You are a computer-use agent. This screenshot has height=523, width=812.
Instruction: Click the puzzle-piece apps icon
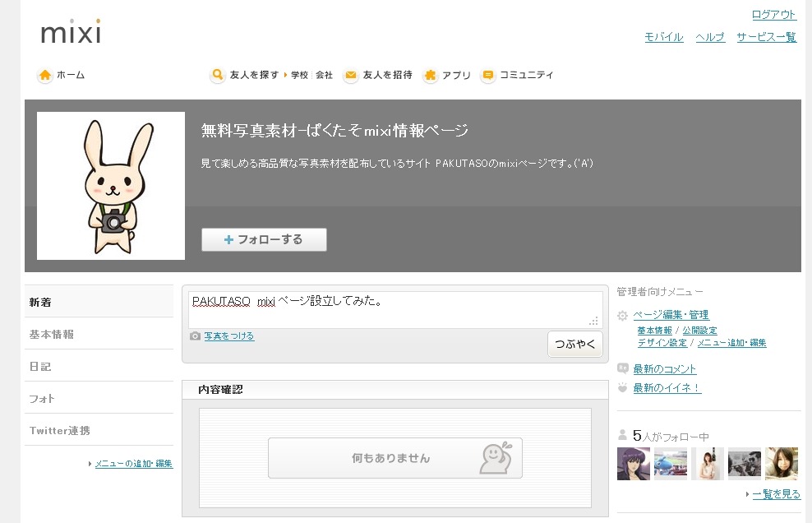coord(430,75)
